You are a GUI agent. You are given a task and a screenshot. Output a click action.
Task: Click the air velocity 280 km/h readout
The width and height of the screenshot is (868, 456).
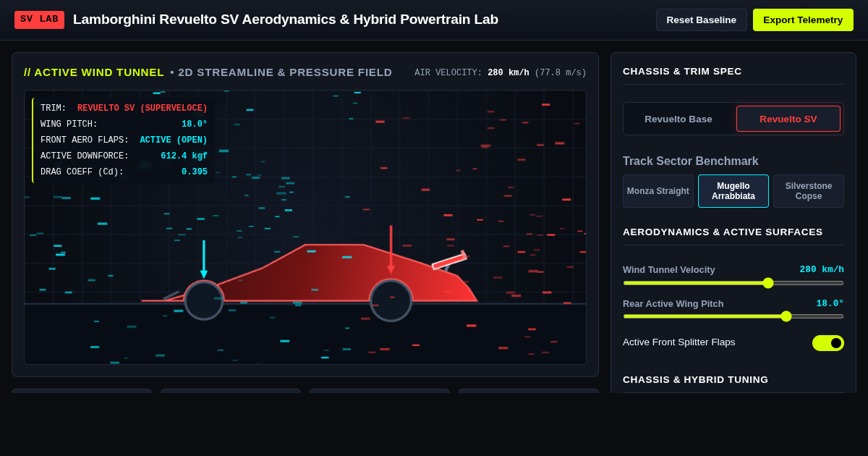click(508, 73)
